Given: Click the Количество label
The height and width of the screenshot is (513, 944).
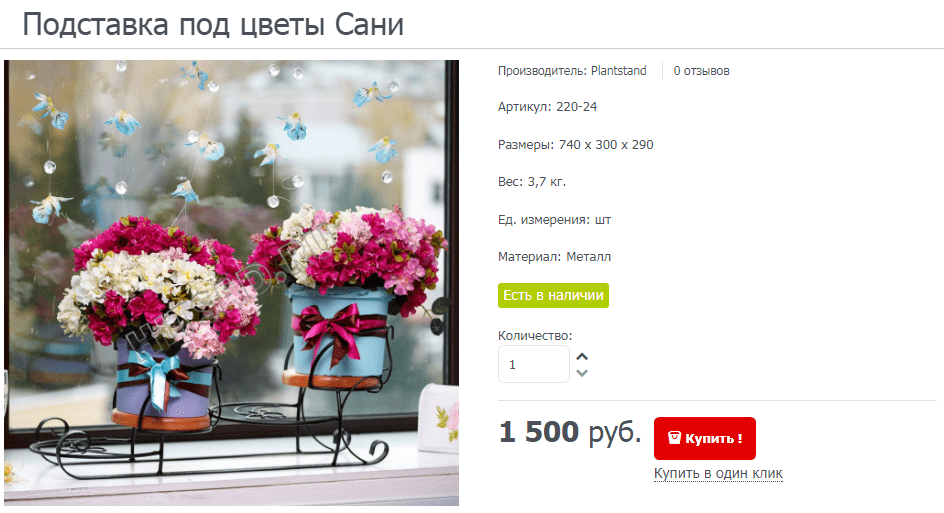Looking at the screenshot, I should (x=535, y=335).
